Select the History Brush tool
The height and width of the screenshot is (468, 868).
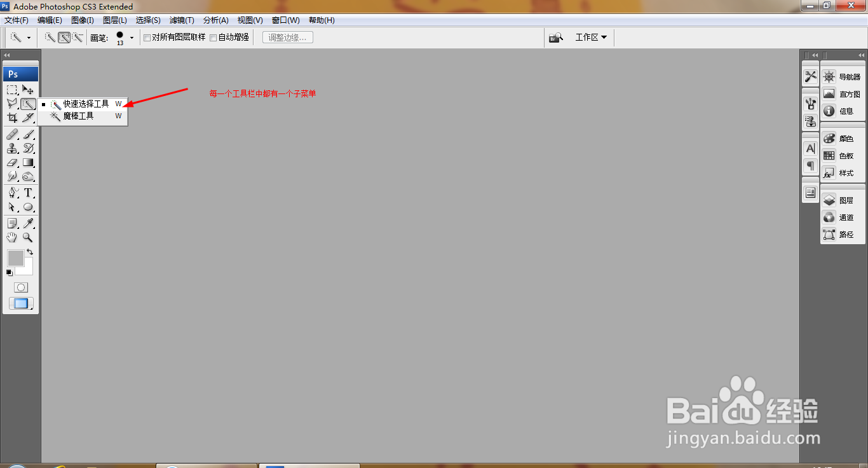click(x=28, y=149)
